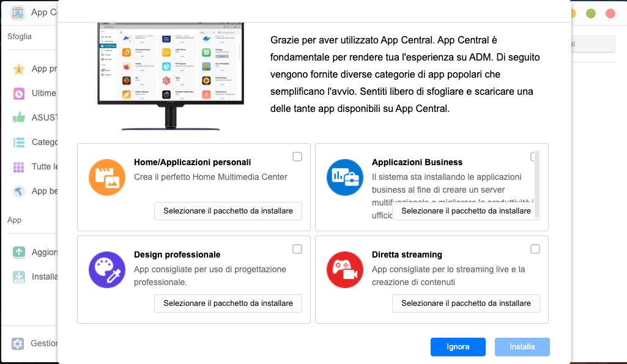627x364 pixels.
Task: Click the Diretta streaming title
Action: (407, 254)
